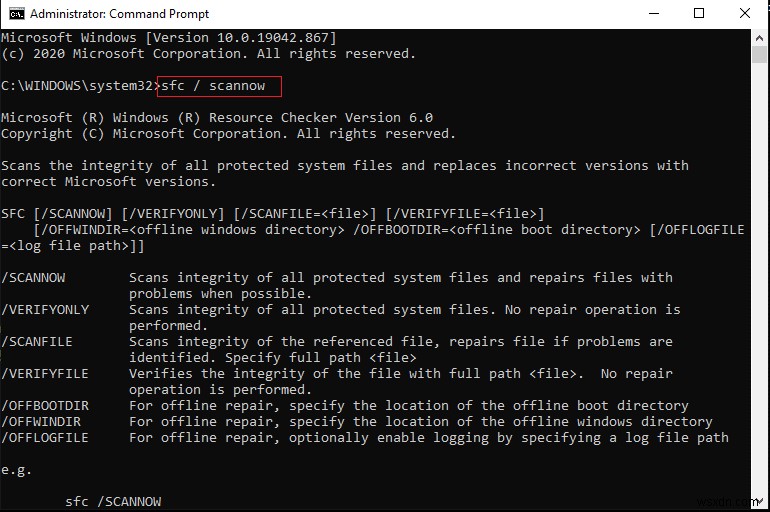Click the /SCANNOW option in the help list
Image resolution: width=770 pixels, height=512 pixels.
[x=33, y=278]
